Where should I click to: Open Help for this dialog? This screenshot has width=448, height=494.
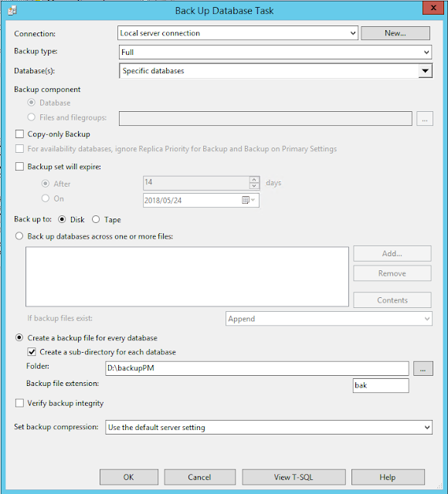pyautogui.click(x=388, y=477)
